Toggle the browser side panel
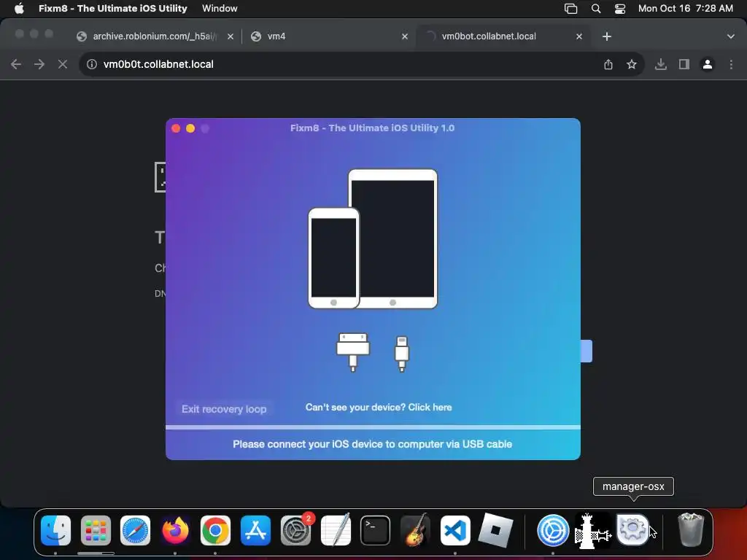This screenshot has height=560, width=747. [684, 64]
